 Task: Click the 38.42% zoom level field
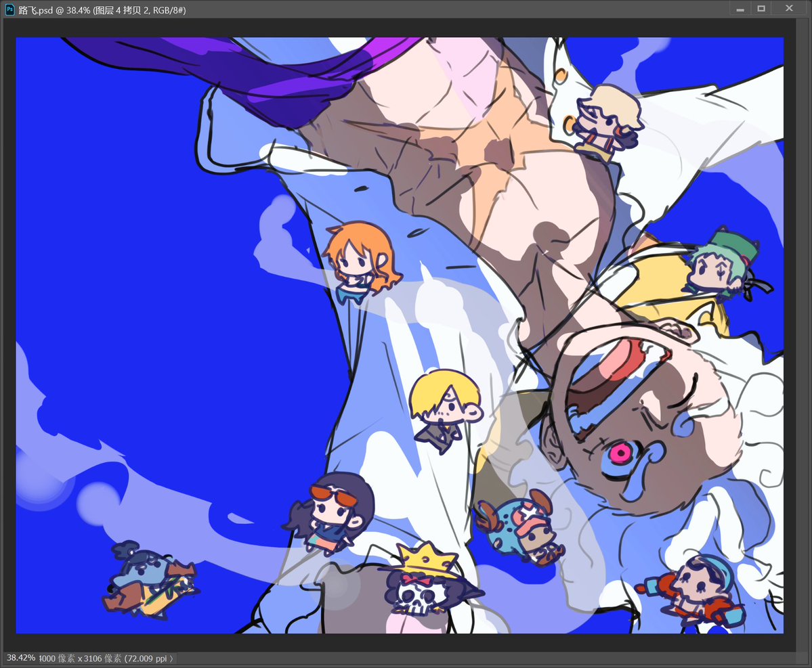coord(21,658)
